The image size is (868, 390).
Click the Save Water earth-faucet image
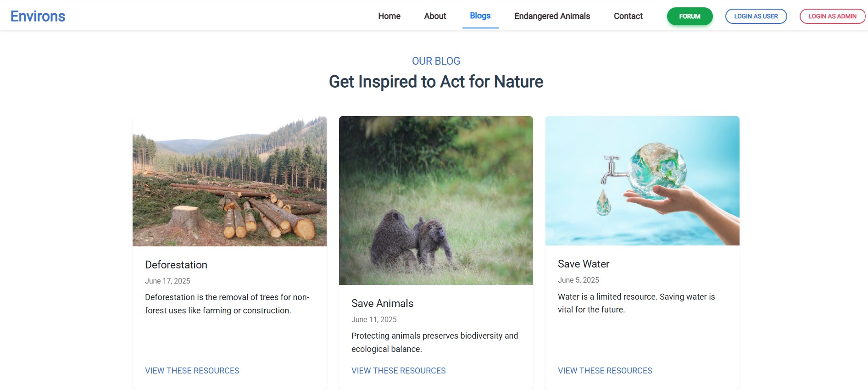642,180
